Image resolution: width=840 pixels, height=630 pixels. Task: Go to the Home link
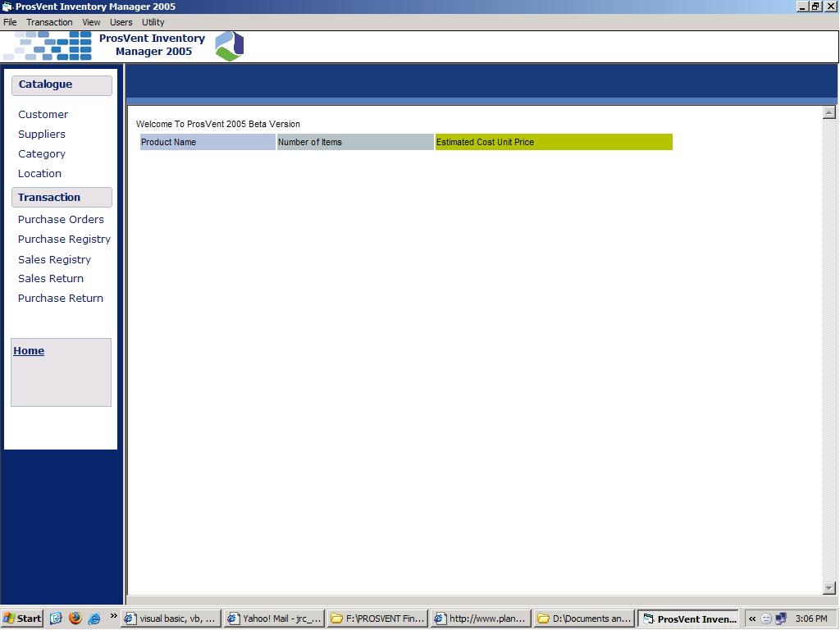coord(29,351)
